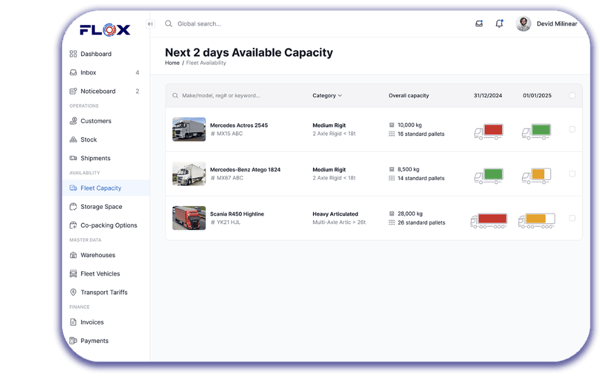Screen dimensions: 600x378
Task: Click the Customers people icon
Action: [73, 121]
